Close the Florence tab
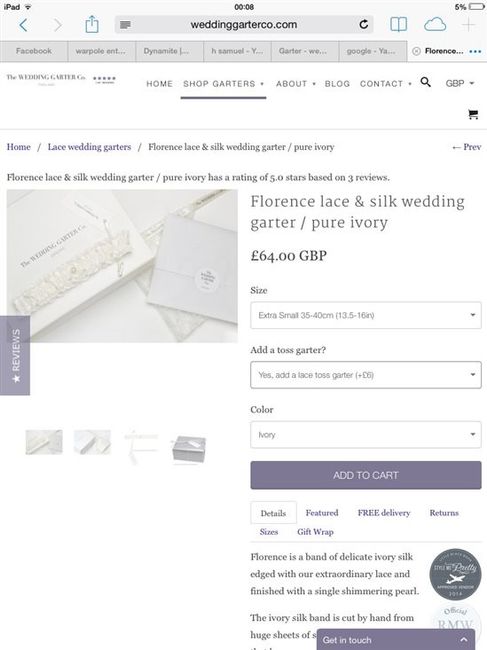Screen dimensions: 487x650 [417, 51]
